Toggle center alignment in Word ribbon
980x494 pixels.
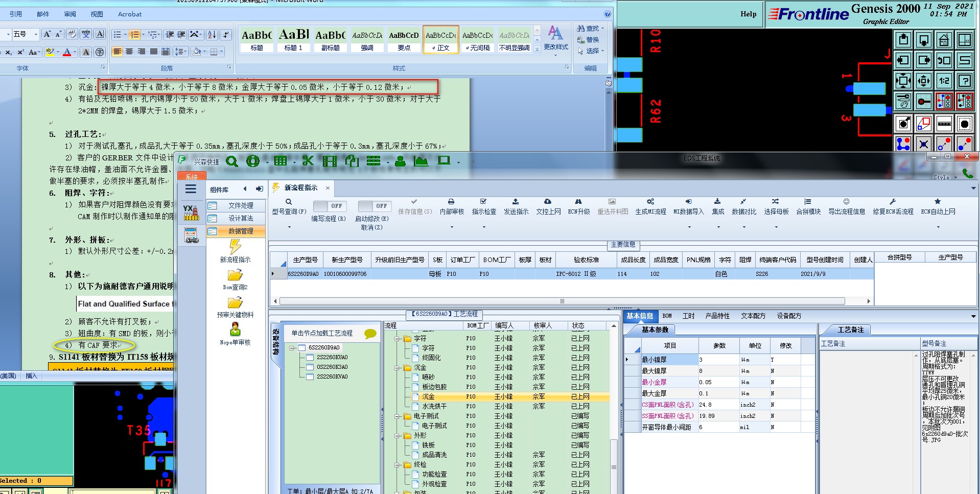point(129,52)
